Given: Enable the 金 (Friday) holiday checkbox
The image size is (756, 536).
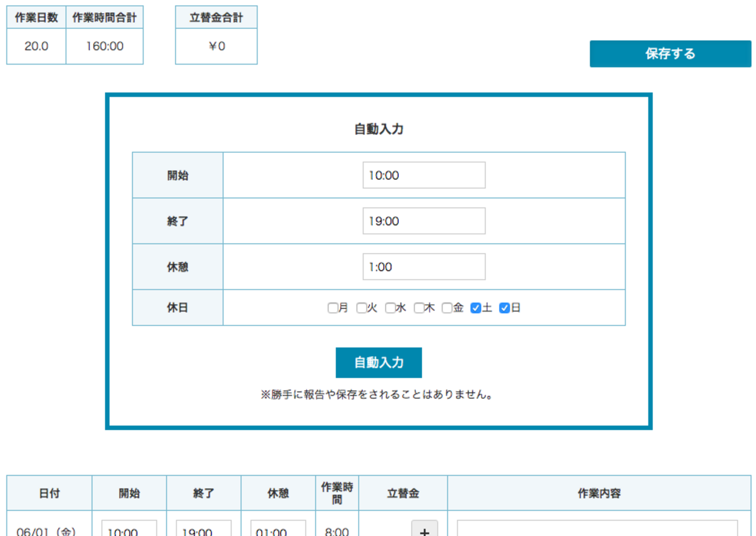Looking at the screenshot, I should (x=447, y=308).
